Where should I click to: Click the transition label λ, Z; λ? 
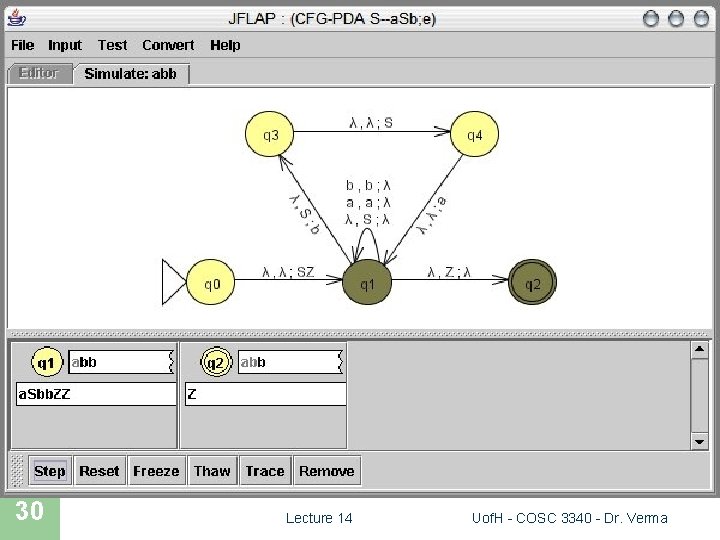coord(449,272)
